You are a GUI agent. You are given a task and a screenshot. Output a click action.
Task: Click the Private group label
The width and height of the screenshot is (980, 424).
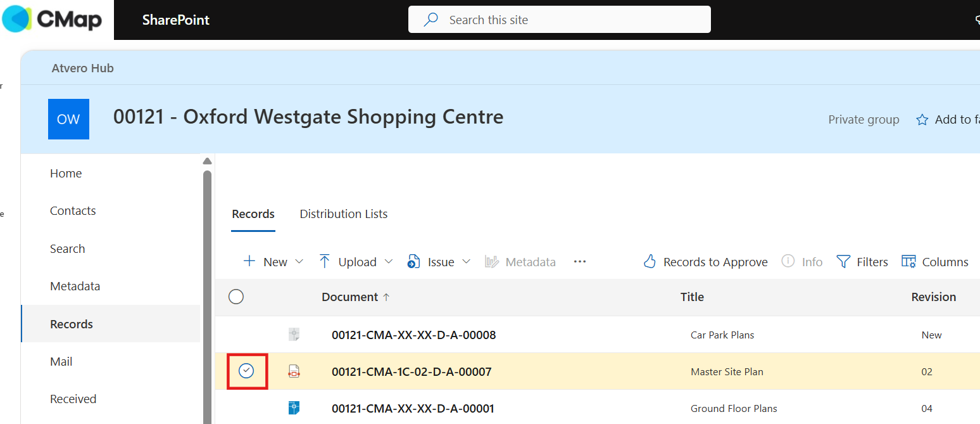tap(864, 120)
